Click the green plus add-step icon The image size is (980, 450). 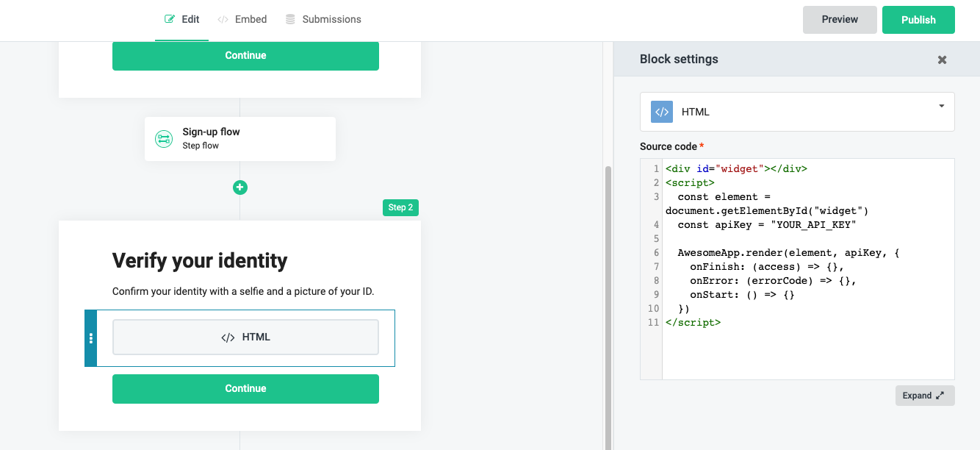pyautogui.click(x=240, y=187)
